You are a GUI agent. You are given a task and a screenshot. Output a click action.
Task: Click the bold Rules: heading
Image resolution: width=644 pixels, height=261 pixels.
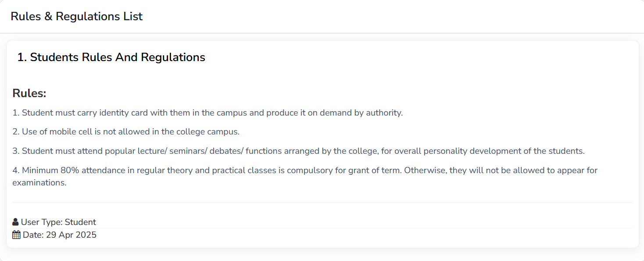click(29, 93)
